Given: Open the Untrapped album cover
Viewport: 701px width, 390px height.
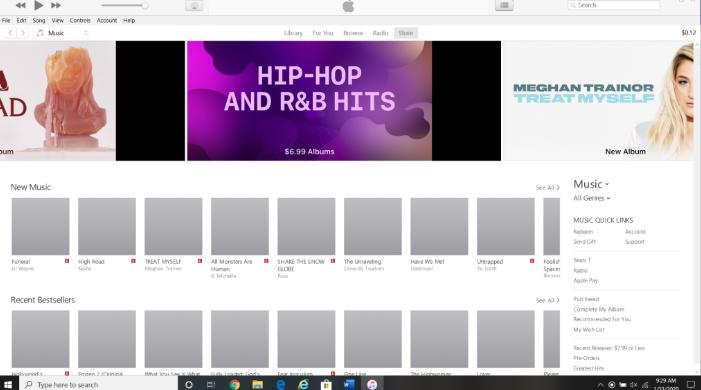Looking at the screenshot, I should [x=506, y=226].
